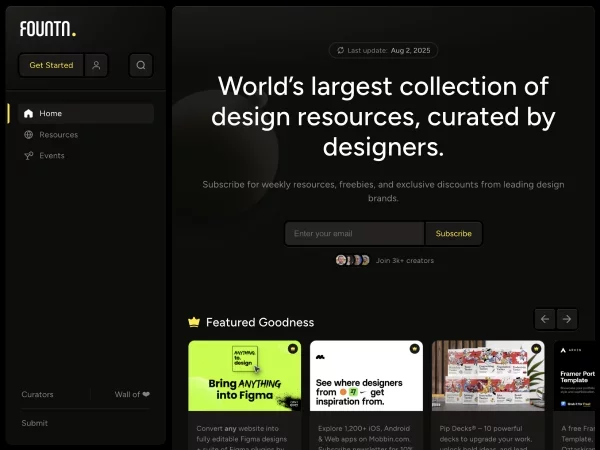
Task: Click the star badge on Pip Decks card
Action: 536,349
